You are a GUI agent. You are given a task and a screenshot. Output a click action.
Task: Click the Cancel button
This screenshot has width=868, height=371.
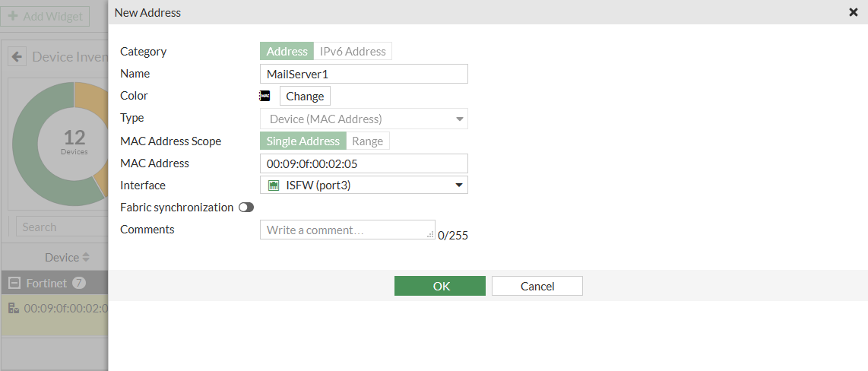[x=537, y=286]
